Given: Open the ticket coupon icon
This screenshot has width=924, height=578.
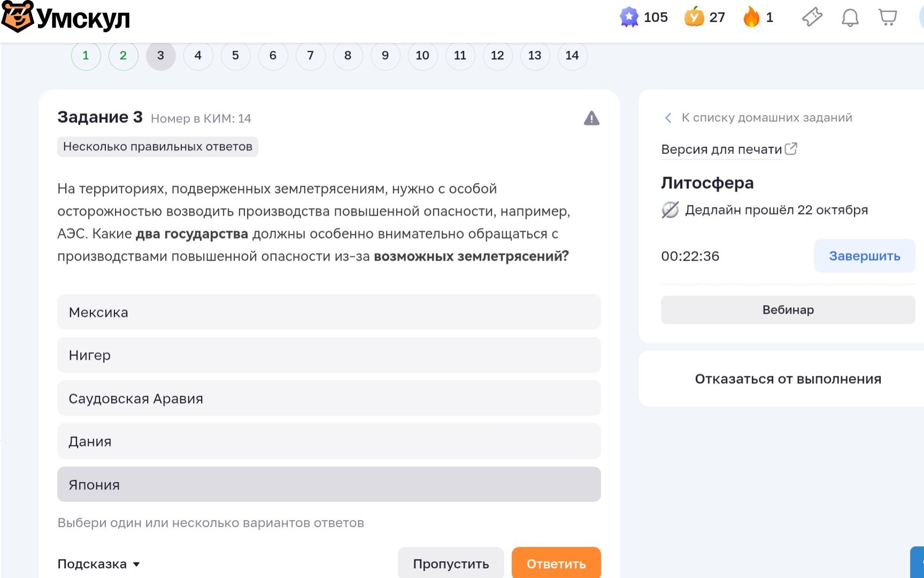Looking at the screenshot, I should 812,18.
